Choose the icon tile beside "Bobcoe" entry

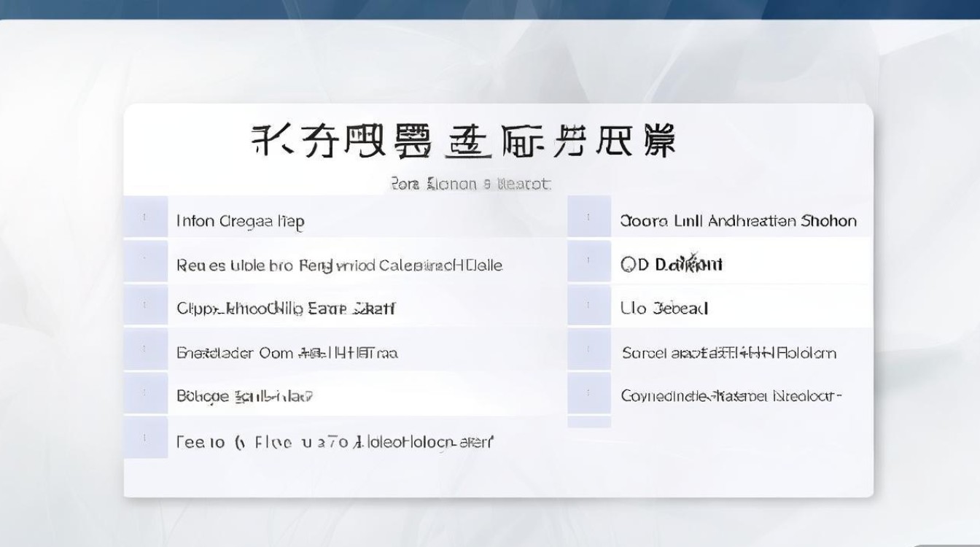(145, 393)
